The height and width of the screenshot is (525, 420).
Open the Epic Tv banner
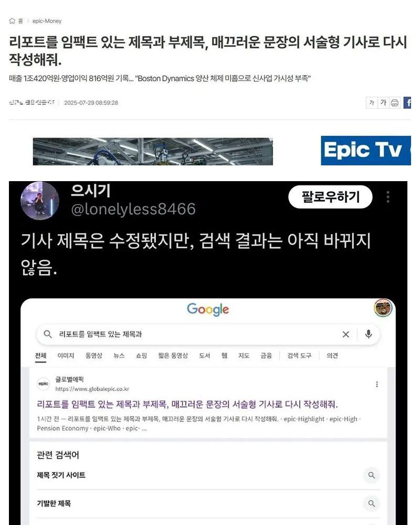coord(366,150)
